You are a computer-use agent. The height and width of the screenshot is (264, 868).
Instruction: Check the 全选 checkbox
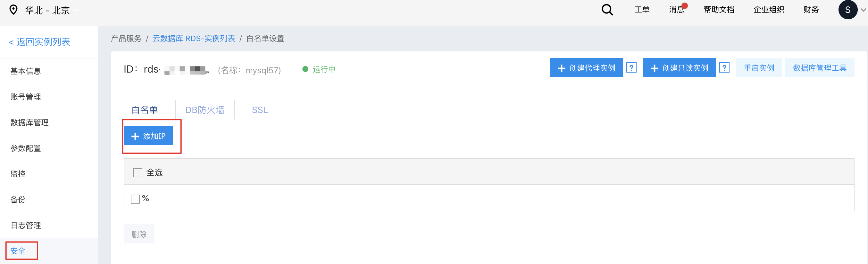138,173
